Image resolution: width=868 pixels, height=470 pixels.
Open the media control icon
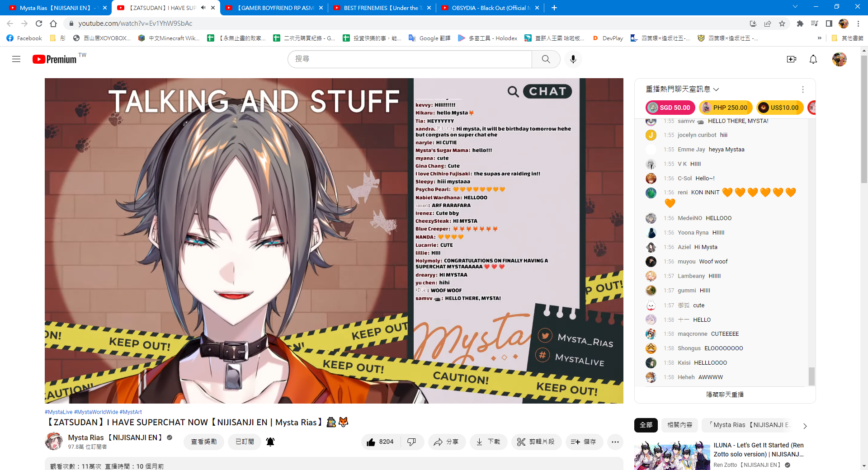pos(814,23)
